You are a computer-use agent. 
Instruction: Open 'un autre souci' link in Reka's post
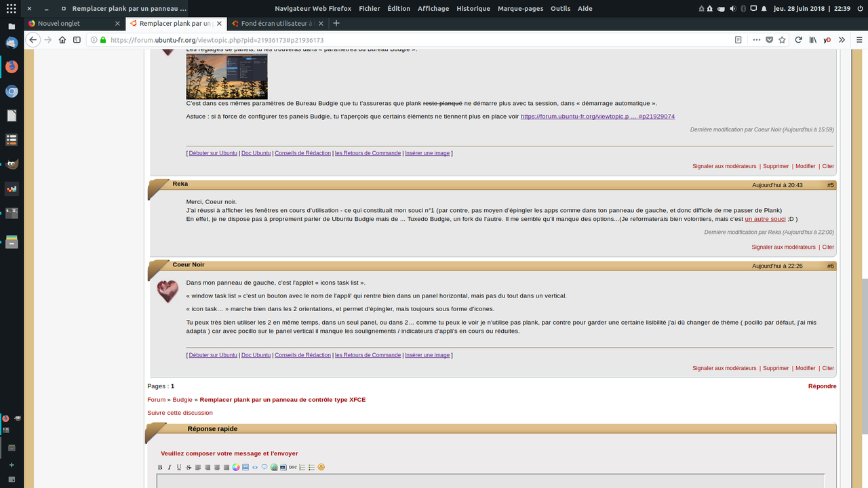(x=765, y=219)
